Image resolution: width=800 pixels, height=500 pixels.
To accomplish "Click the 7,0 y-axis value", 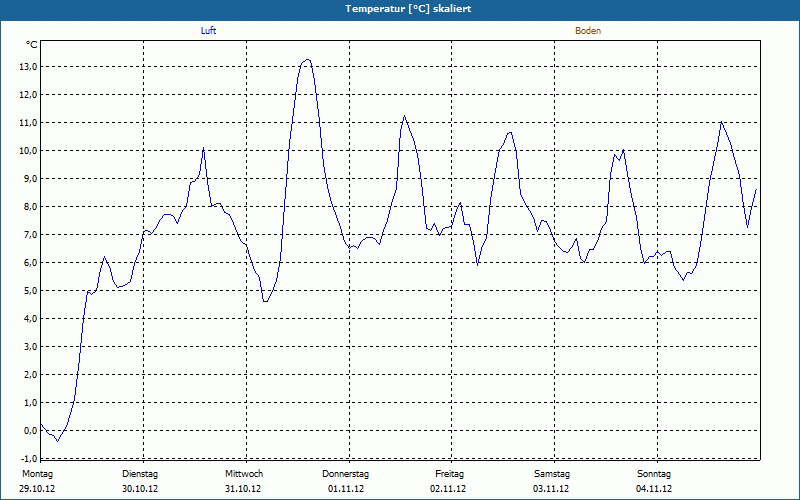I will point(30,235).
